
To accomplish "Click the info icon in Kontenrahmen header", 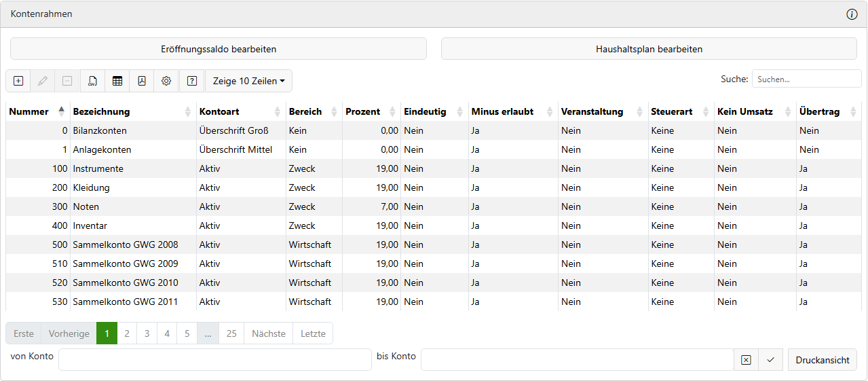I will click(x=852, y=14).
